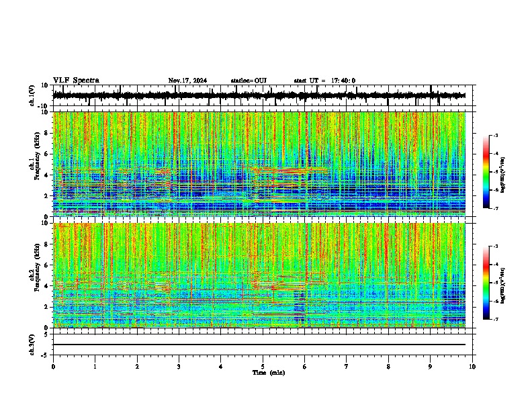Click the time axis tick label "9"
Screen dimensions: 532x411
pos(430,367)
